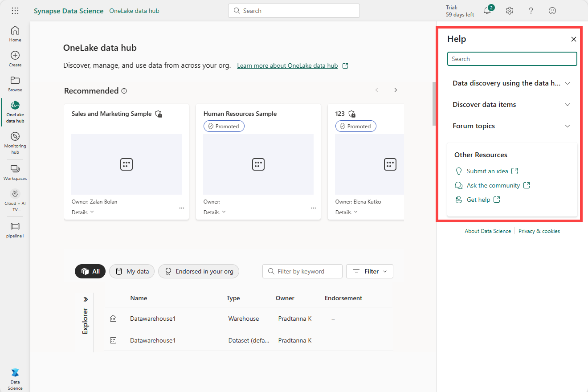
Task: Open About Data Science link
Action: [x=488, y=231]
